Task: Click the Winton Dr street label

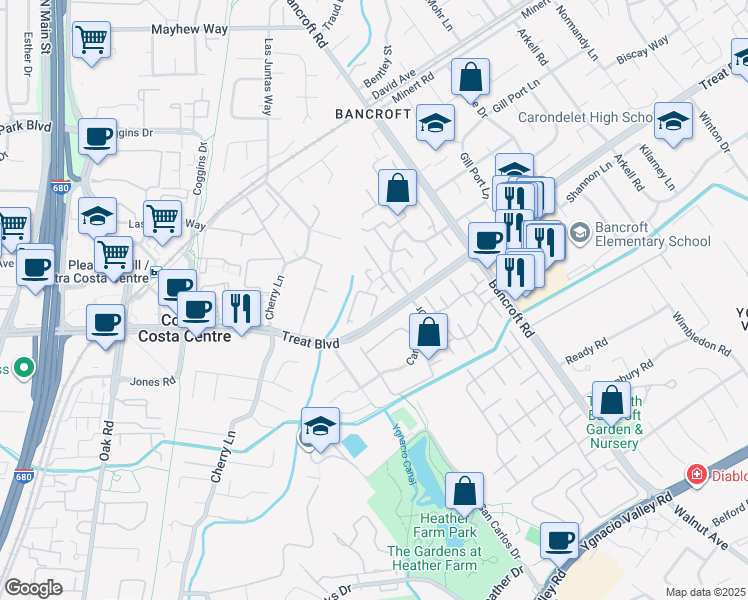Action: 715,132
